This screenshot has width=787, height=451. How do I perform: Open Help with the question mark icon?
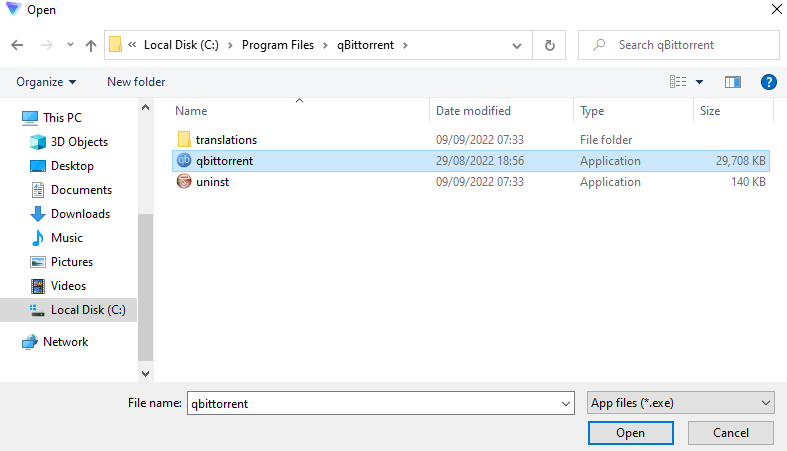point(768,82)
